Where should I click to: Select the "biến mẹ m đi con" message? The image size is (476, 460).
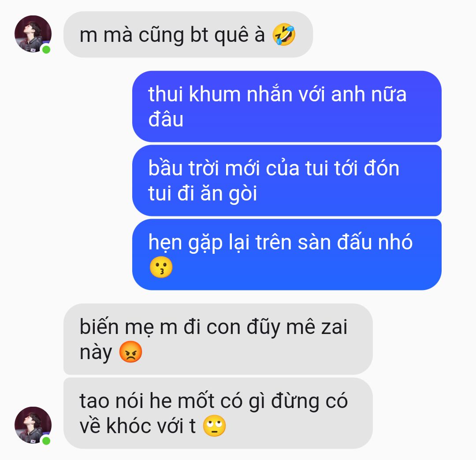[218, 339]
